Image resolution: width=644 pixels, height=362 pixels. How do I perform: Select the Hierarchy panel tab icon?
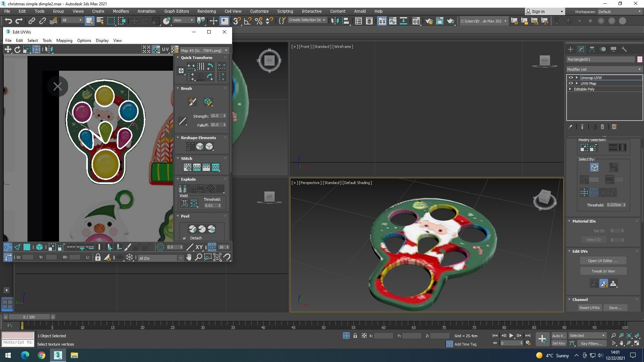coord(592,49)
